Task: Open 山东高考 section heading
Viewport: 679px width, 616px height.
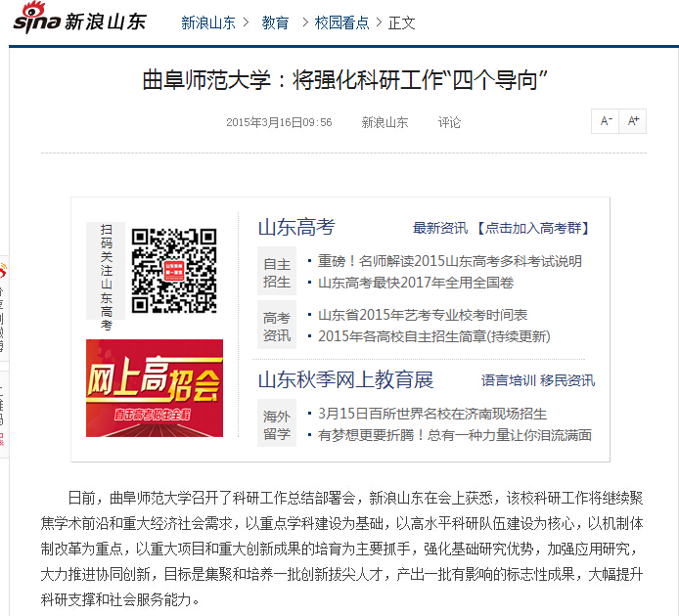Action: tap(295, 228)
